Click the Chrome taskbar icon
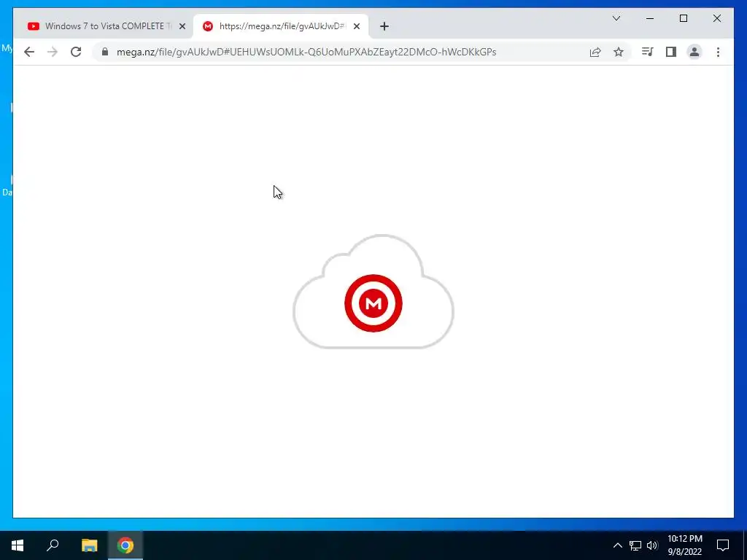 point(125,545)
